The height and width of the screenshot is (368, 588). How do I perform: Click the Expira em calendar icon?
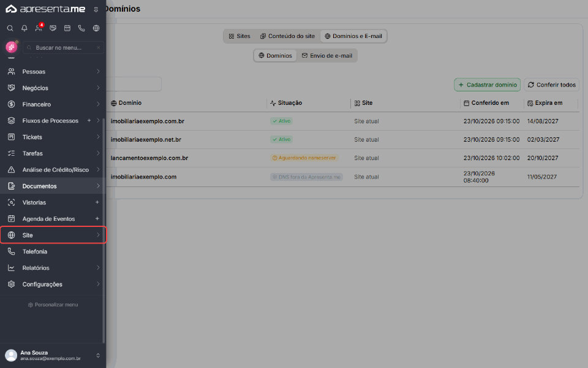[x=530, y=103]
